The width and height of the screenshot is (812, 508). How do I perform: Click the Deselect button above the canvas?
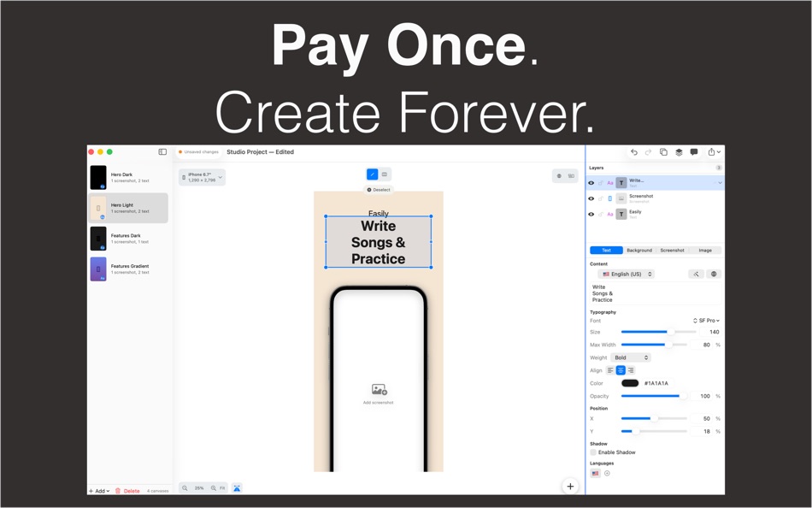tap(379, 188)
